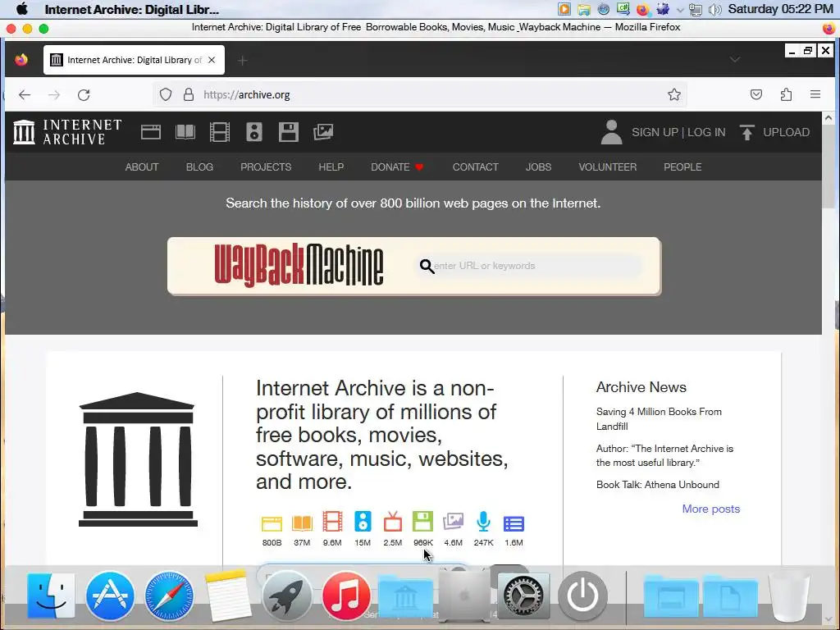
Task: Click the green floppy icon labeled 969K
Action: tap(422, 522)
